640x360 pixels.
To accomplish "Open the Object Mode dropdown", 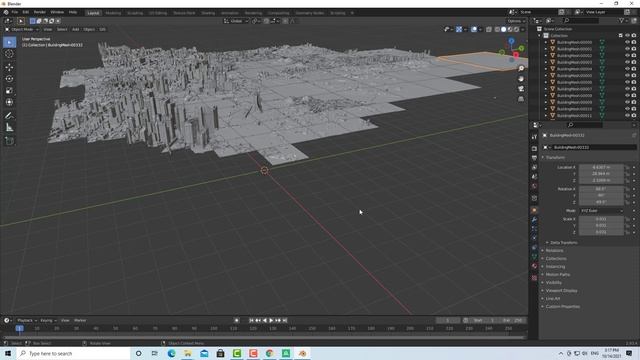I will coord(22,29).
